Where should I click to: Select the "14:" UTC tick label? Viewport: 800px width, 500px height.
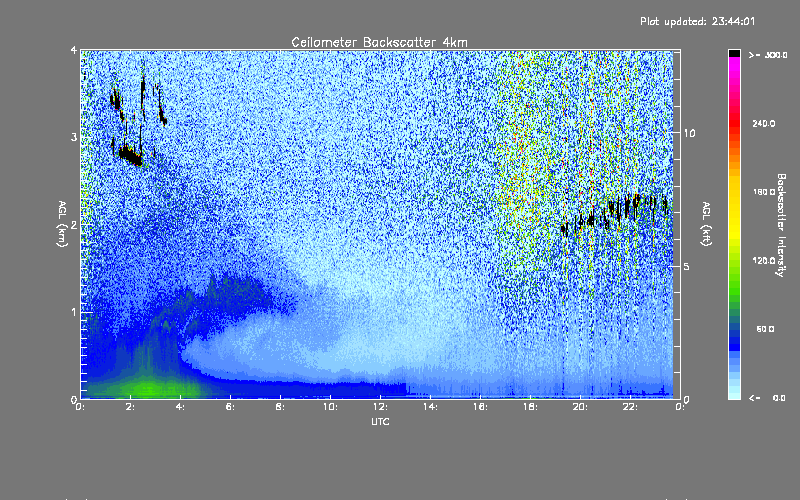pyautogui.click(x=431, y=407)
